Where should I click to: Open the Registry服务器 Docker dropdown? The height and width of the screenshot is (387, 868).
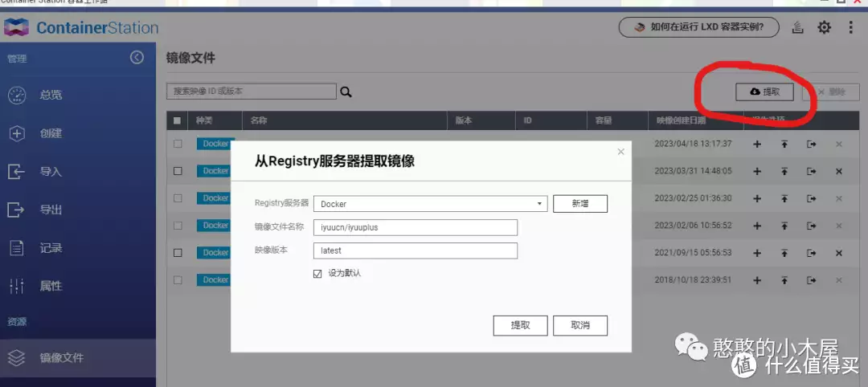click(430, 203)
